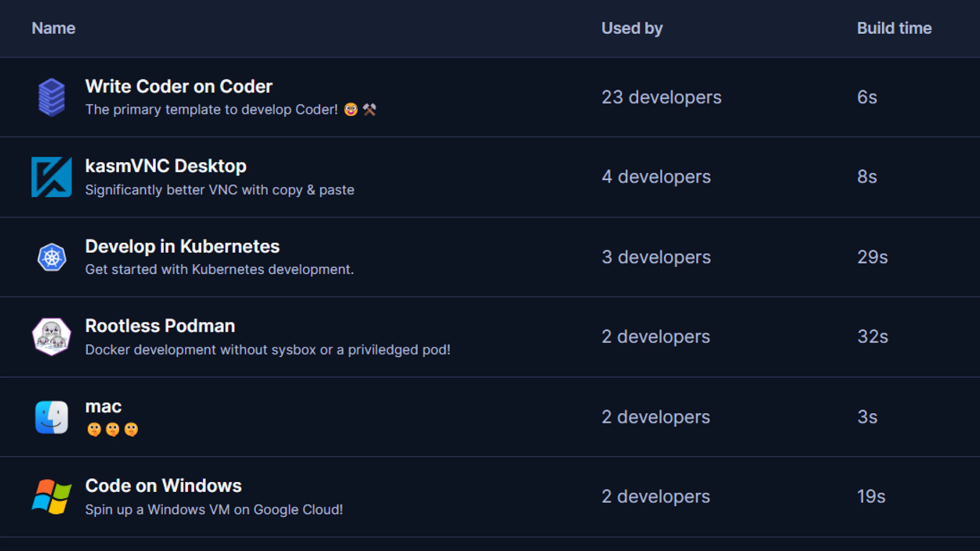Click the 23 developers cell
This screenshot has height=551, width=980.
coord(661,97)
